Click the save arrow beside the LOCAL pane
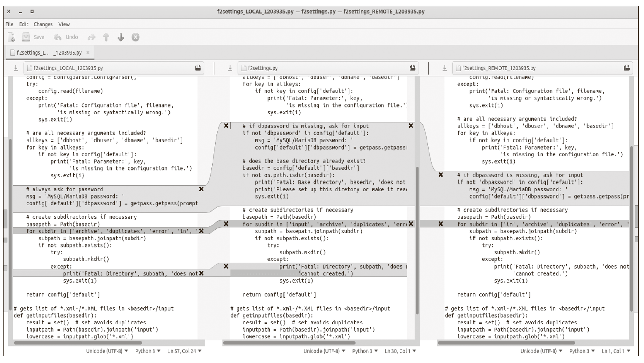Image resolution: width=644 pixels, height=363 pixels. point(15,68)
